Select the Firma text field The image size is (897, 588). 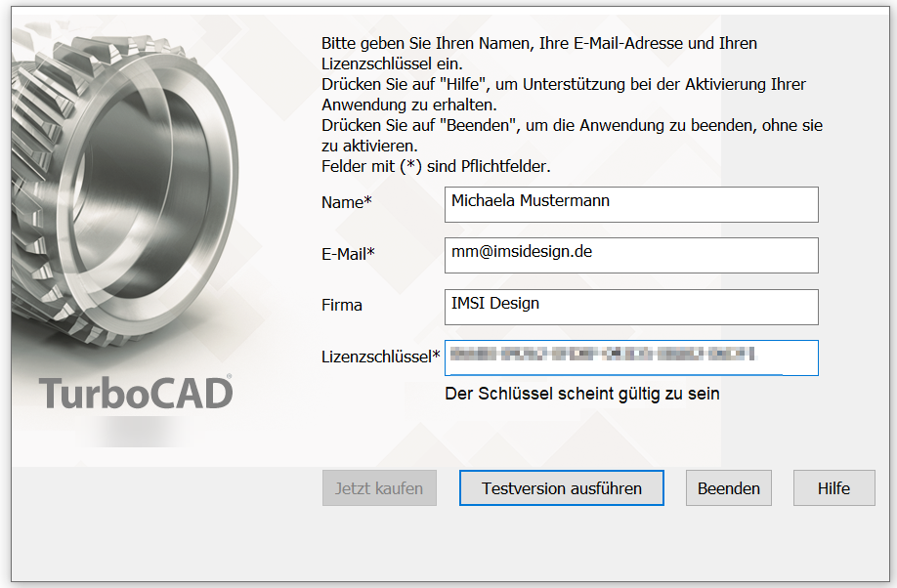631,307
